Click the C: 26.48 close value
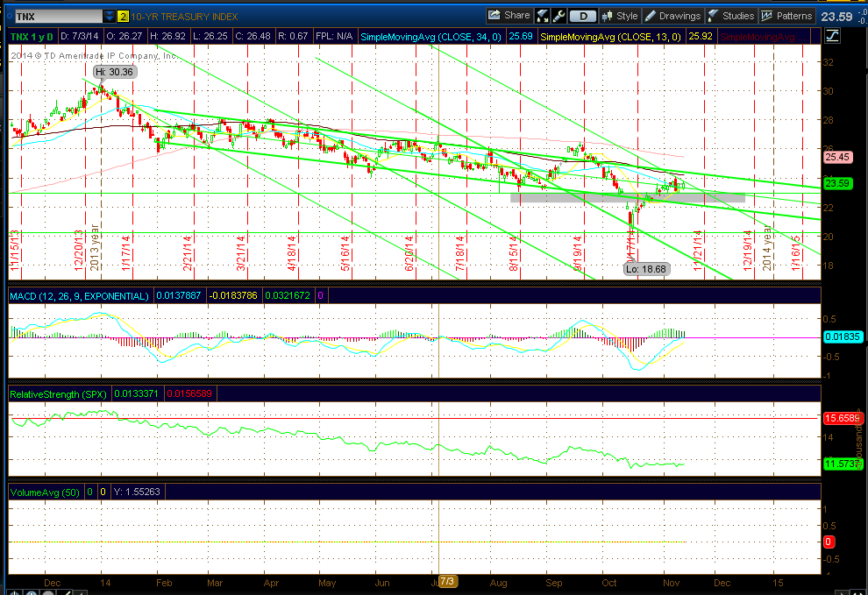This screenshot has height=595, width=868. click(253, 37)
